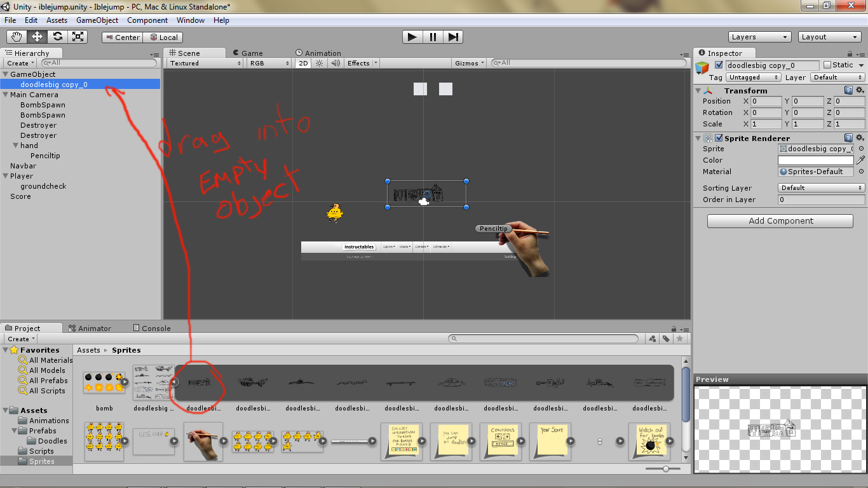
Task: Open the Component menu
Action: (x=147, y=20)
